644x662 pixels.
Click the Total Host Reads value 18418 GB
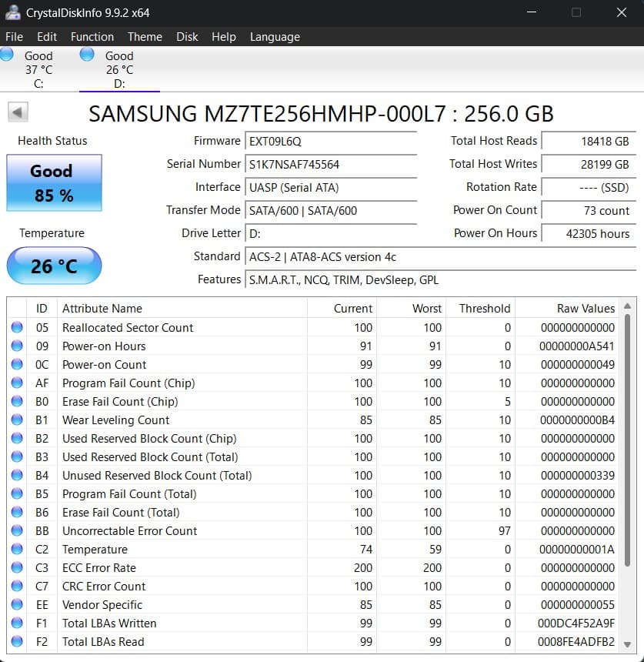click(x=589, y=141)
